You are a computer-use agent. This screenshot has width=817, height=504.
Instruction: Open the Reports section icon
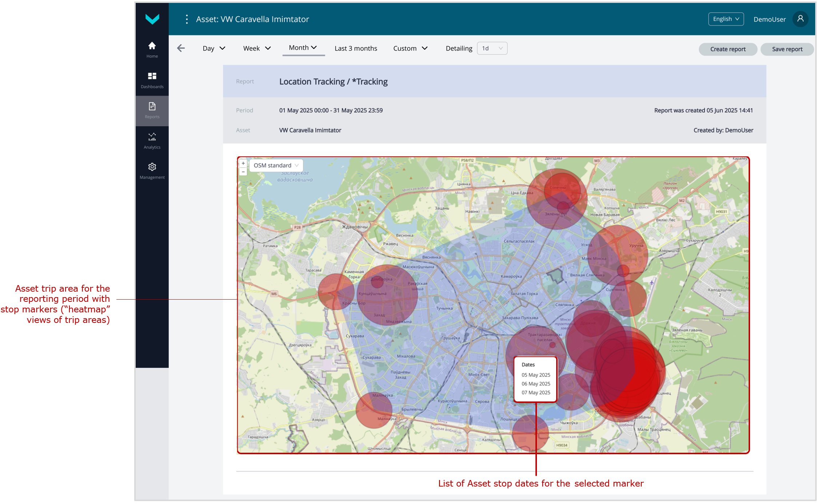(x=152, y=106)
